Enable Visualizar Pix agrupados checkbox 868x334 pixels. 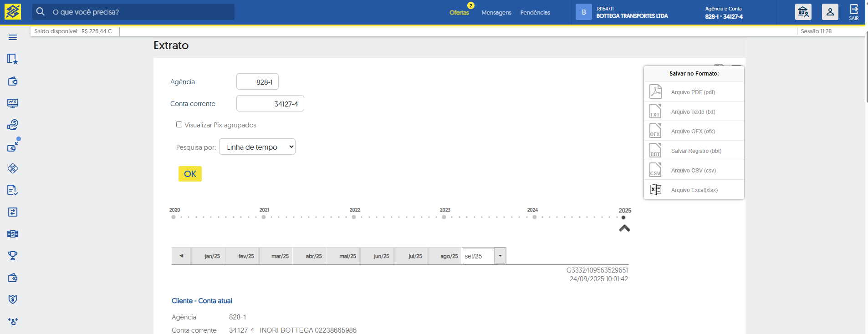click(x=179, y=125)
